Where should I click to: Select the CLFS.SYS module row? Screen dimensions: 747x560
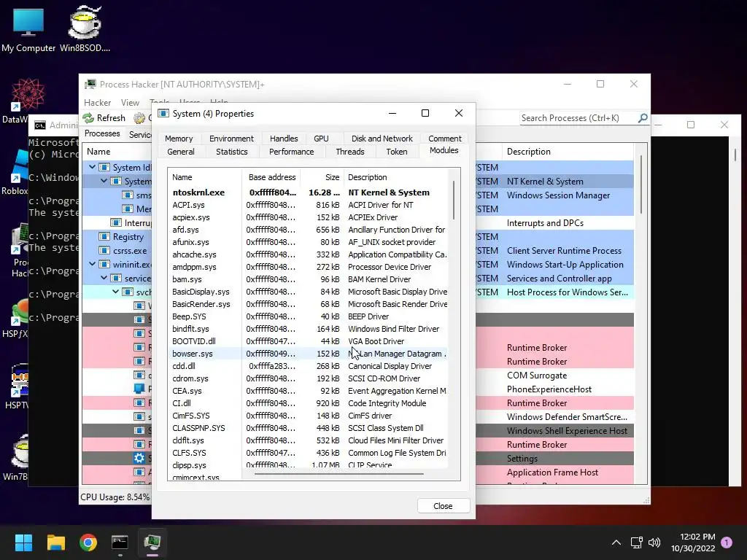(x=308, y=452)
